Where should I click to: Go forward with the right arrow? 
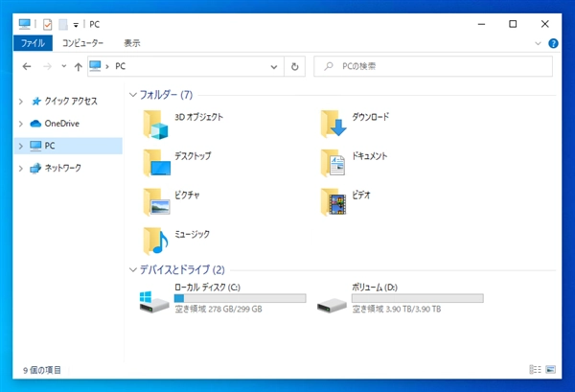pos(47,66)
